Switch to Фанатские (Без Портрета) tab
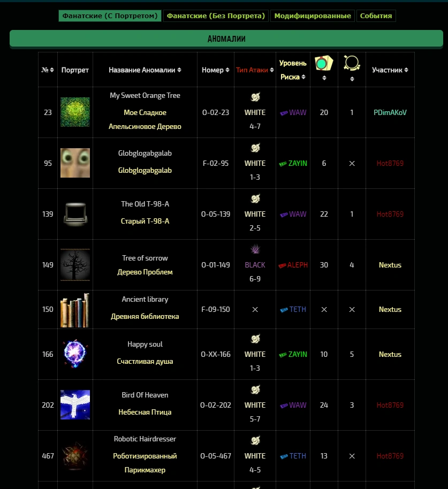Screen dimensions: 448x489 click(x=216, y=16)
